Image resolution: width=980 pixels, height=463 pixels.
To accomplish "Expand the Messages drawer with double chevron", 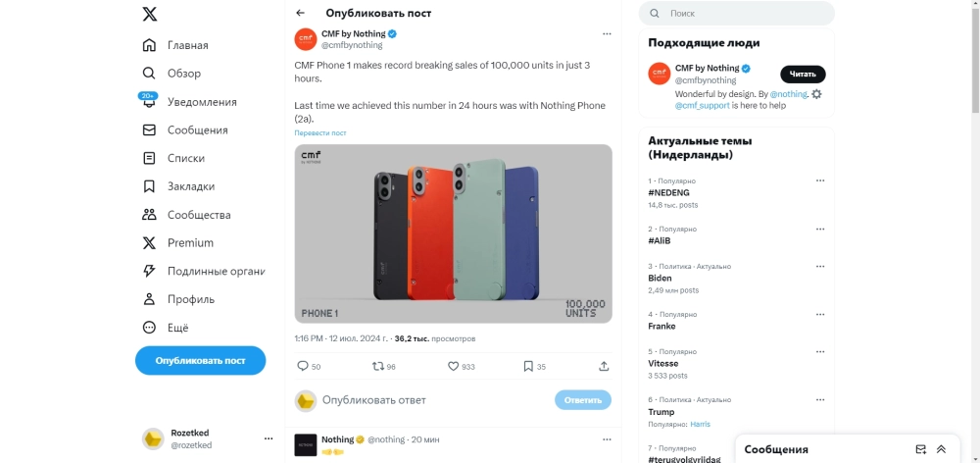I will [941, 449].
